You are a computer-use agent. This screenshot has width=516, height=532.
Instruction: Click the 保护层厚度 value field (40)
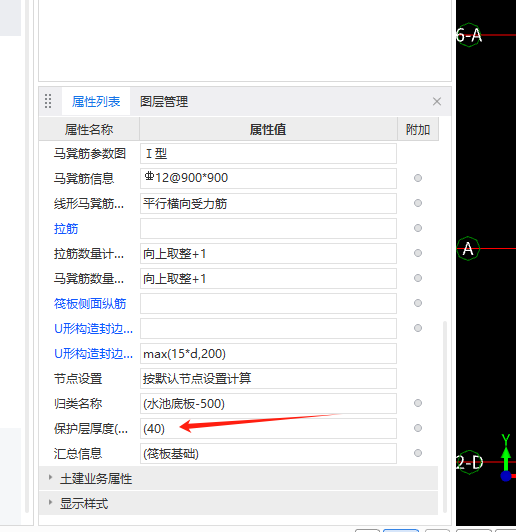[268, 429]
